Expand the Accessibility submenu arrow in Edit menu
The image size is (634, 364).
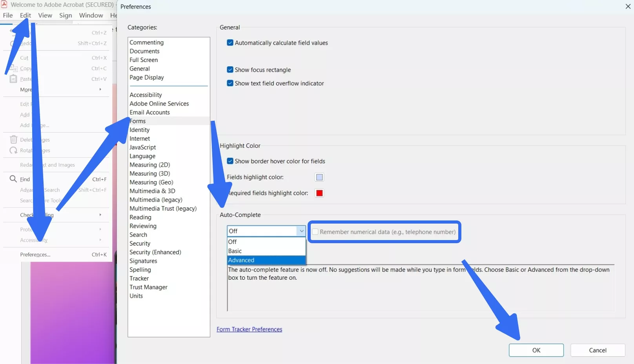(x=100, y=240)
